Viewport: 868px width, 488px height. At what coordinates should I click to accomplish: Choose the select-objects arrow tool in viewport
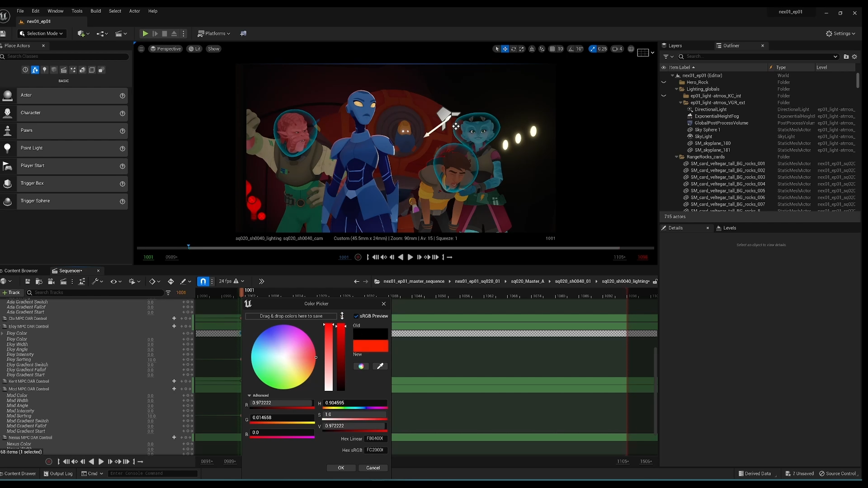[x=497, y=49]
